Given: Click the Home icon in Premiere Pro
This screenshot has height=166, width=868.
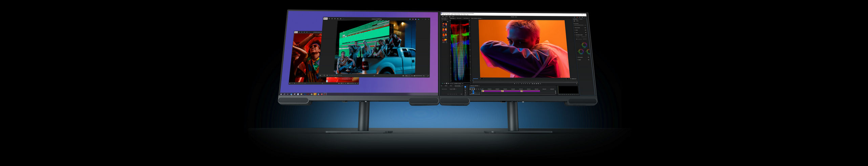Looking at the screenshot, I should 443,17.
